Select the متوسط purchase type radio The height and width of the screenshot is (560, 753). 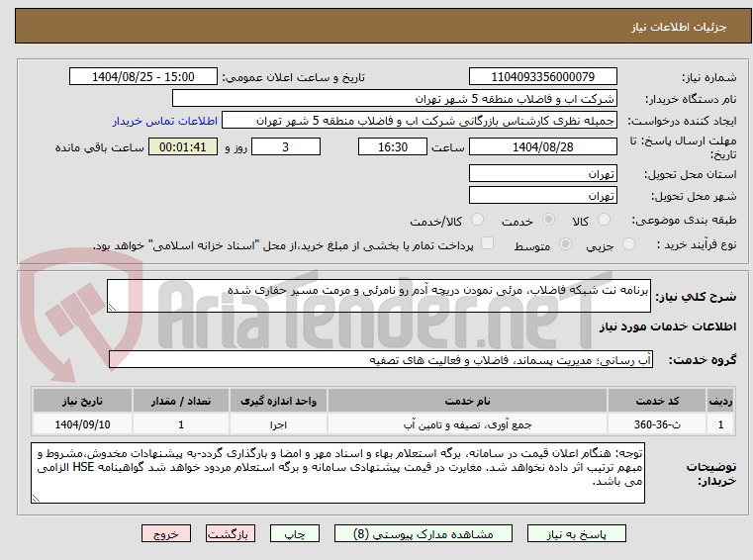click(x=565, y=244)
